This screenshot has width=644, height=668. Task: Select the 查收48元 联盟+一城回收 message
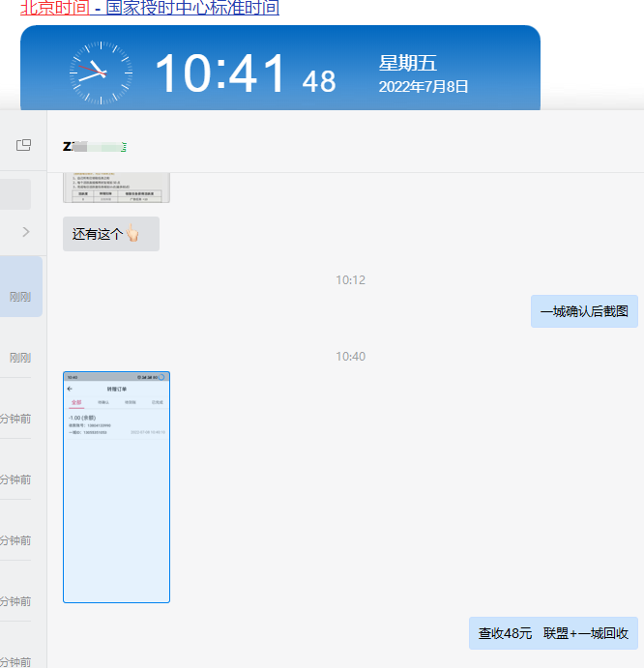(553, 633)
